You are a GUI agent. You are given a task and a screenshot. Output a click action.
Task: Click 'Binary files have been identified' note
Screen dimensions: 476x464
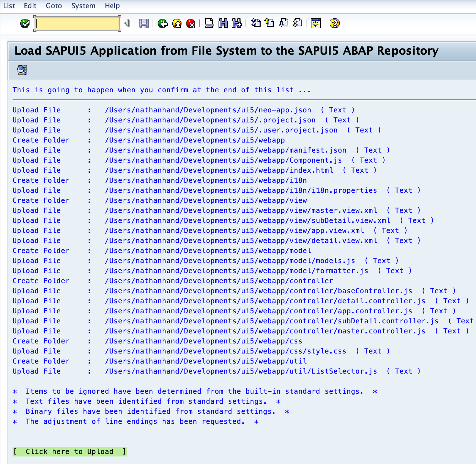pos(151,411)
